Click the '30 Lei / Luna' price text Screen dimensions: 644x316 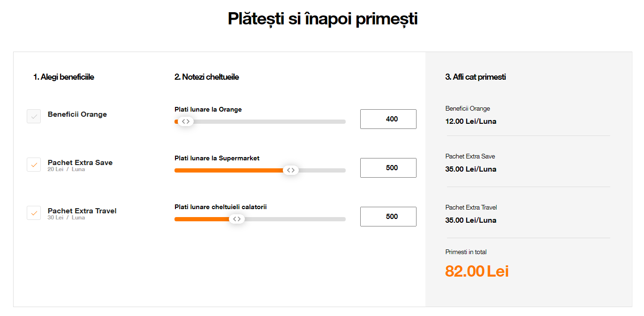(x=66, y=218)
